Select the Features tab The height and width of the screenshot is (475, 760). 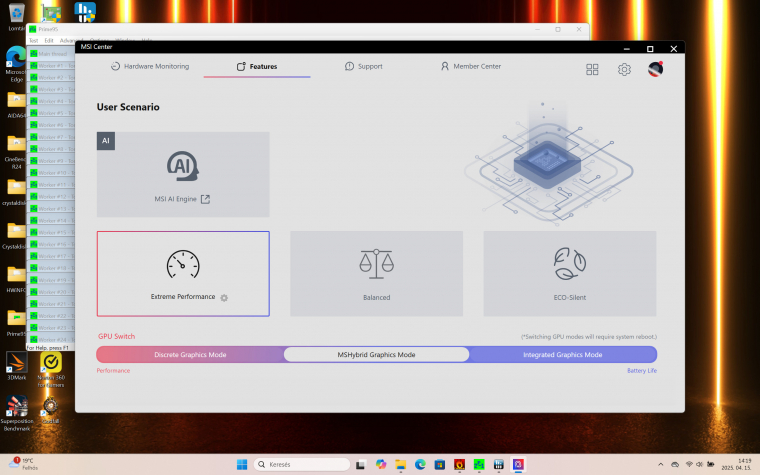(257, 66)
